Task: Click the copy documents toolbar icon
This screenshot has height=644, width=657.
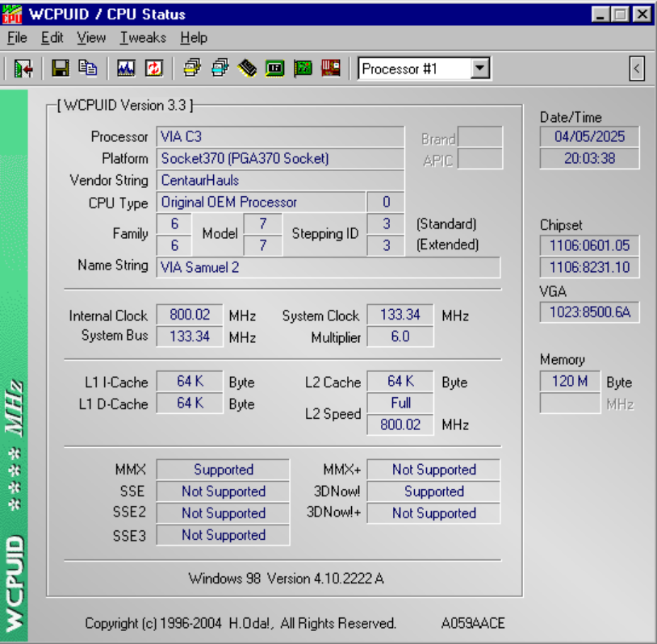Action: coord(88,69)
